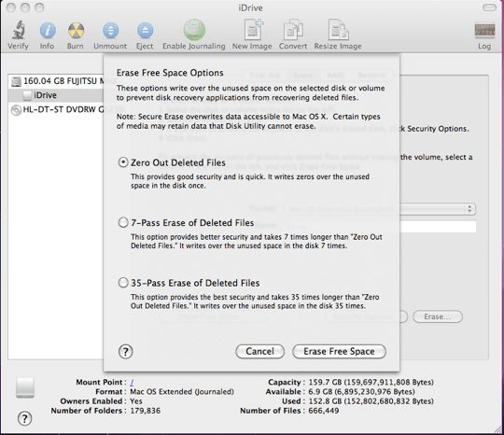This screenshot has height=435, width=504.
Task: Unmount the selected volume via toolbar
Action: 110,31
